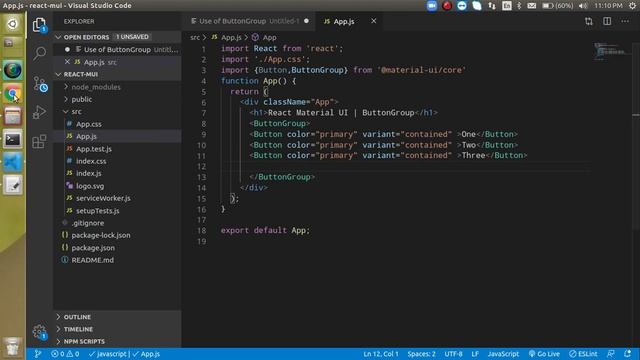Open the Run and Debug view
Screen dimensions: 640x360
tap(39, 112)
